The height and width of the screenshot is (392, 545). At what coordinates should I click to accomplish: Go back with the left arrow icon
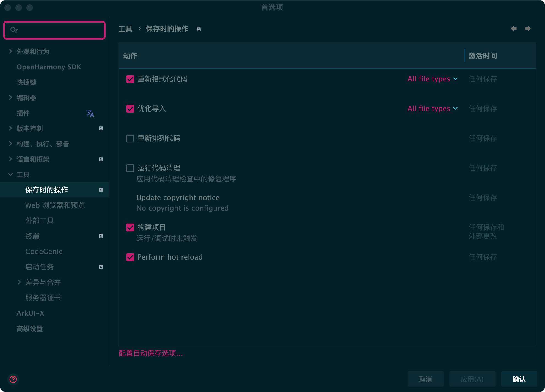tap(514, 29)
